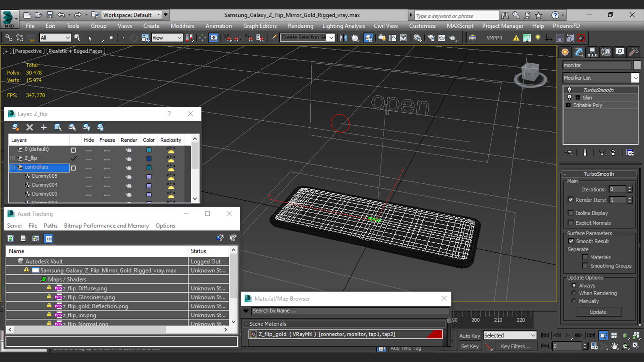Go to the end frame with playback control
The width and height of the screenshot is (644, 362).
click(x=591, y=335)
